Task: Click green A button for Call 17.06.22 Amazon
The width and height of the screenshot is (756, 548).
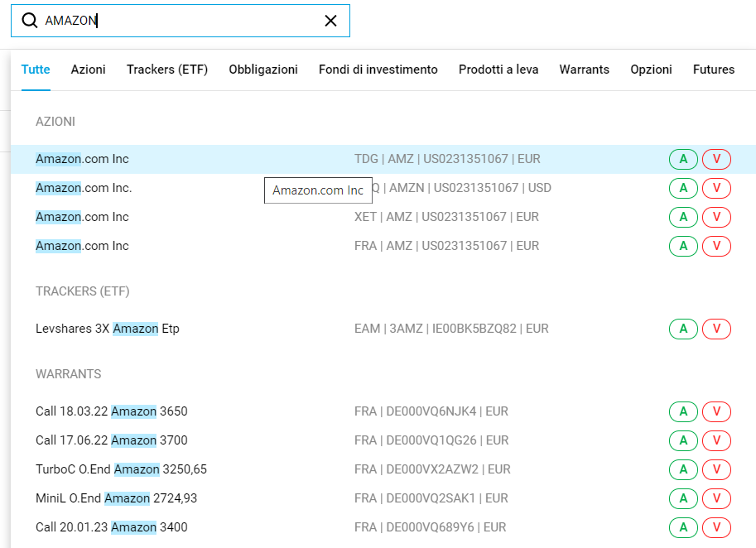Action: (x=683, y=440)
